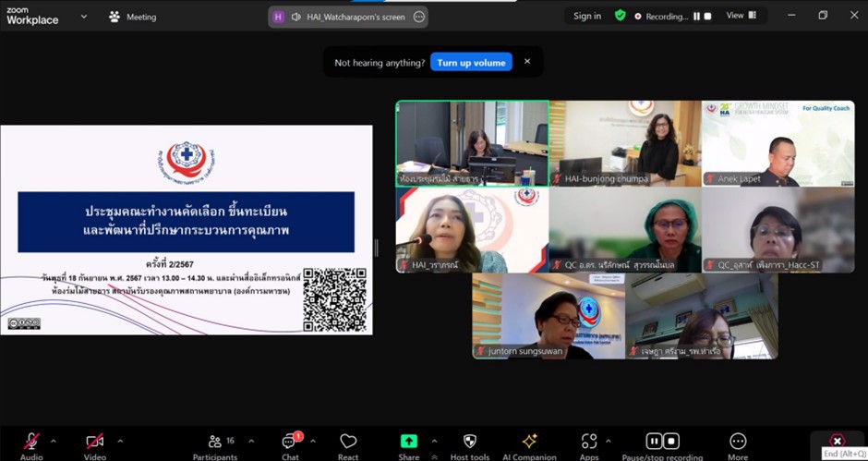This screenshot has width=868, height=461.
Task: Expand share options arrow beside Share
Action: point(434,442)
